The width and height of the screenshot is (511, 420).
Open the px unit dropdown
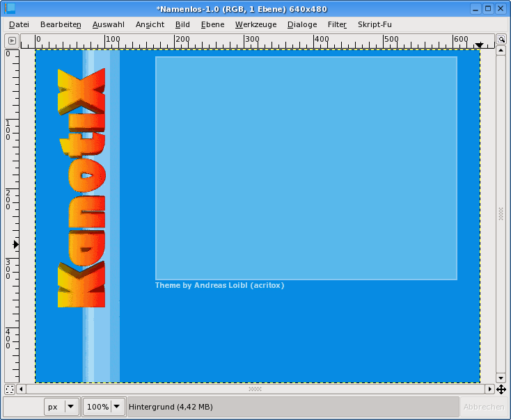(62, 407)
